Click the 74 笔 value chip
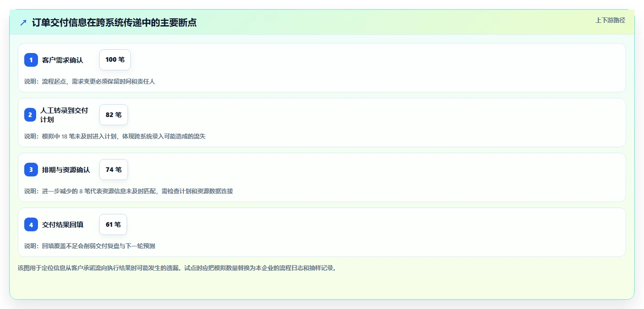Screen dimensions: 644x309 [x=113, y=170]
